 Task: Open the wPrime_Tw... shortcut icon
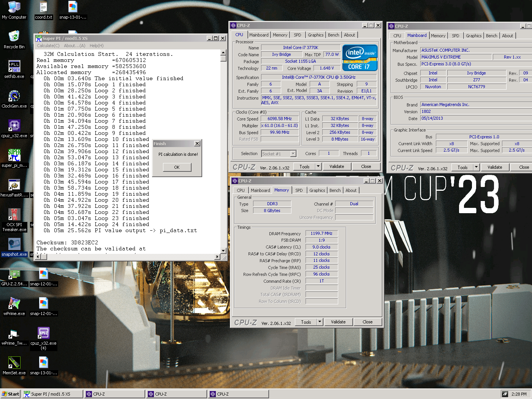14,336
